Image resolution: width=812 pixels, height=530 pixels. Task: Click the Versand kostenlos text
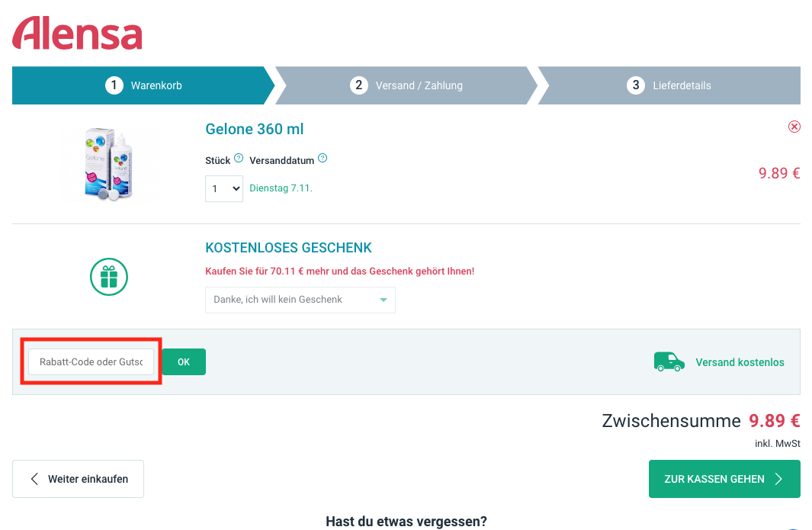[740, 362]
